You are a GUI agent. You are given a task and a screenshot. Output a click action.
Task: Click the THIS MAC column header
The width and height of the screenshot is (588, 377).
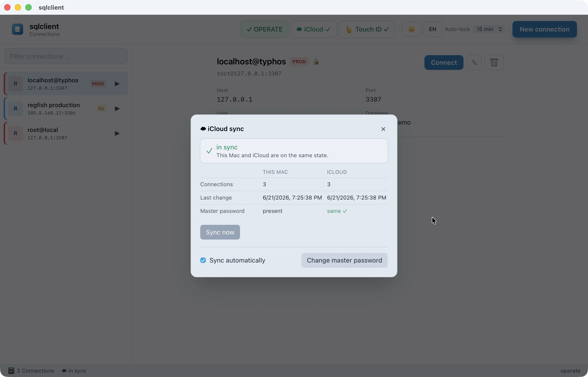click(x=275, y=172)
